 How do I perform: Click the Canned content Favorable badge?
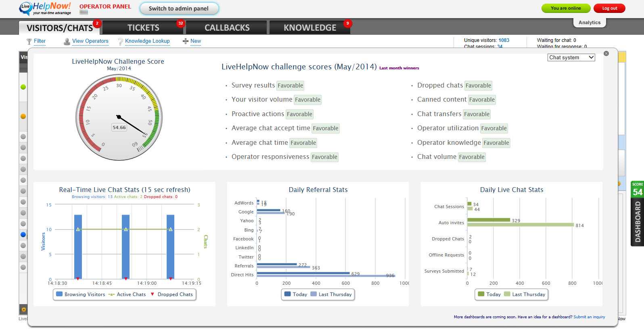coord(482,100)
